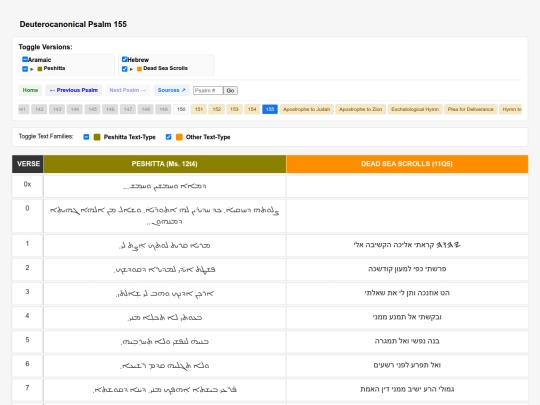
Task: Open Plea for Deliverance
Action: coord(470,109)
